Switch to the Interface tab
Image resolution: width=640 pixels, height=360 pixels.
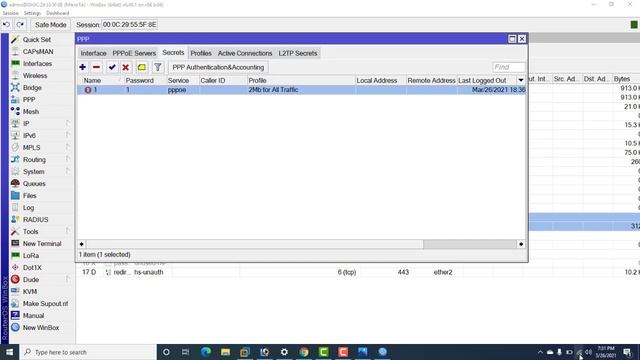(x=93, y=53)
